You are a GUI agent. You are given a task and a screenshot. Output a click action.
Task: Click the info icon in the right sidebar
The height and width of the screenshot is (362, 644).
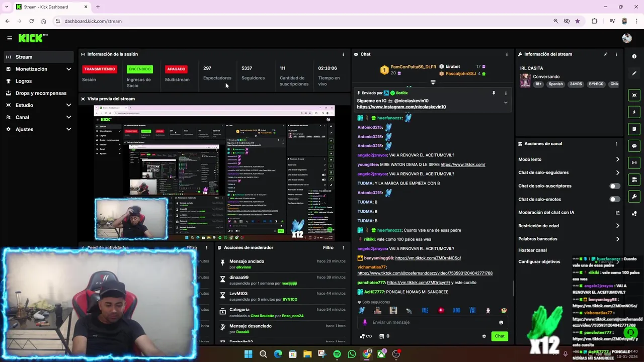click(x=634, y=56)
